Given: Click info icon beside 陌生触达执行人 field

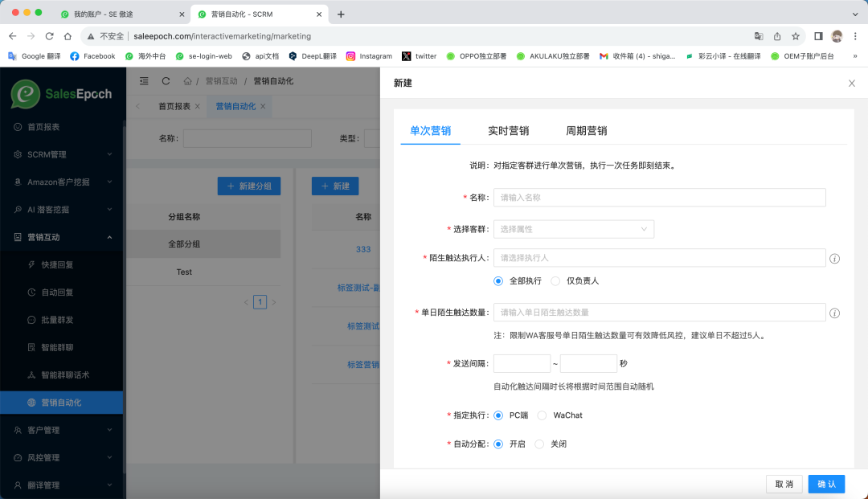Looking at the screenshot, I should click(835, 259).
